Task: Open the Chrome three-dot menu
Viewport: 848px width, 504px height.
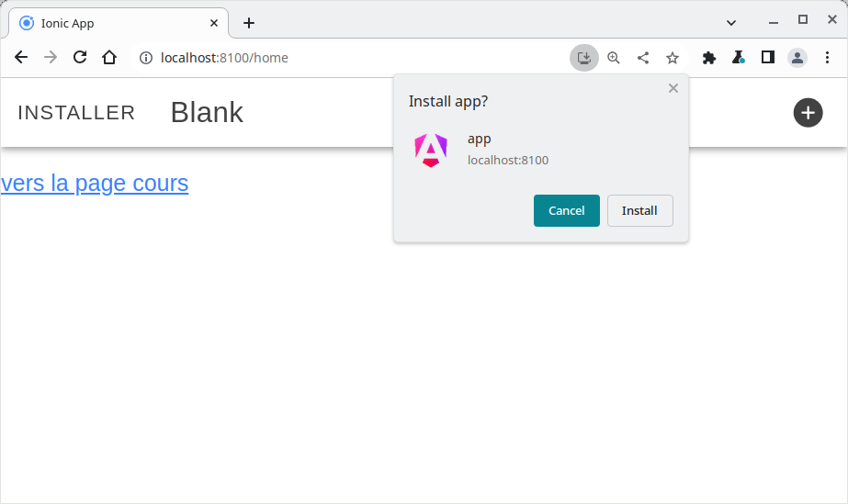Action: [827, 58]
